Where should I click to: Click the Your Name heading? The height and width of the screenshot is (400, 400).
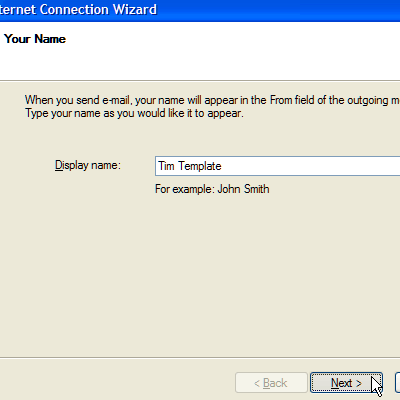coord(35,39)
